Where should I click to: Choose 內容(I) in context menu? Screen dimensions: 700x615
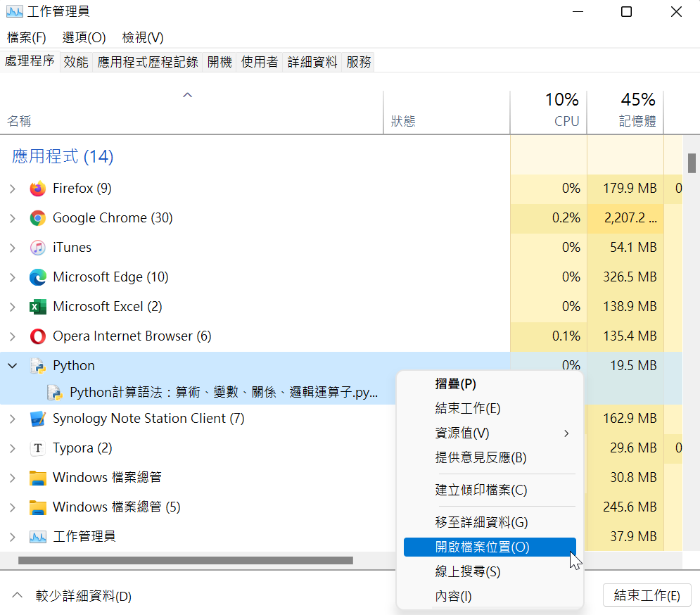click(490, 596)
